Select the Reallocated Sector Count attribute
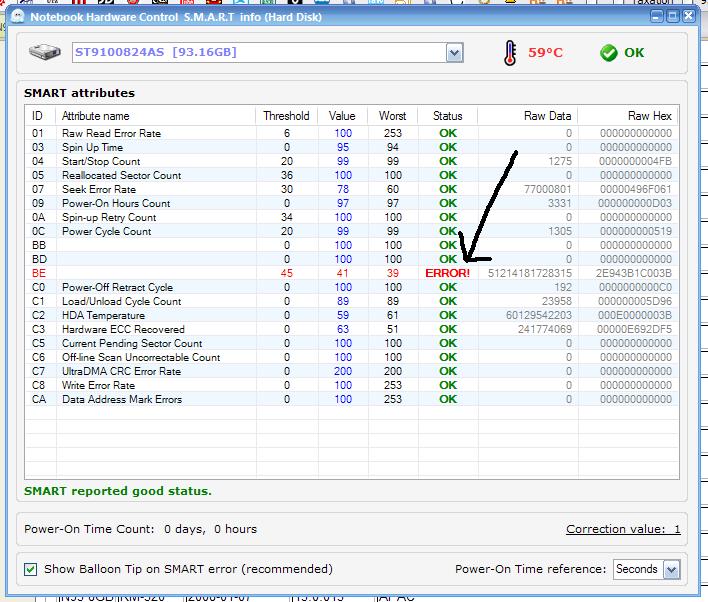 click(x=121, y=175)
